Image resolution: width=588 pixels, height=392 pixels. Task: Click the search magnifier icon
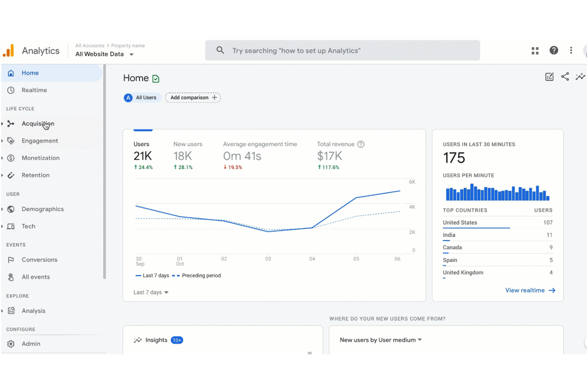(220, 50)
